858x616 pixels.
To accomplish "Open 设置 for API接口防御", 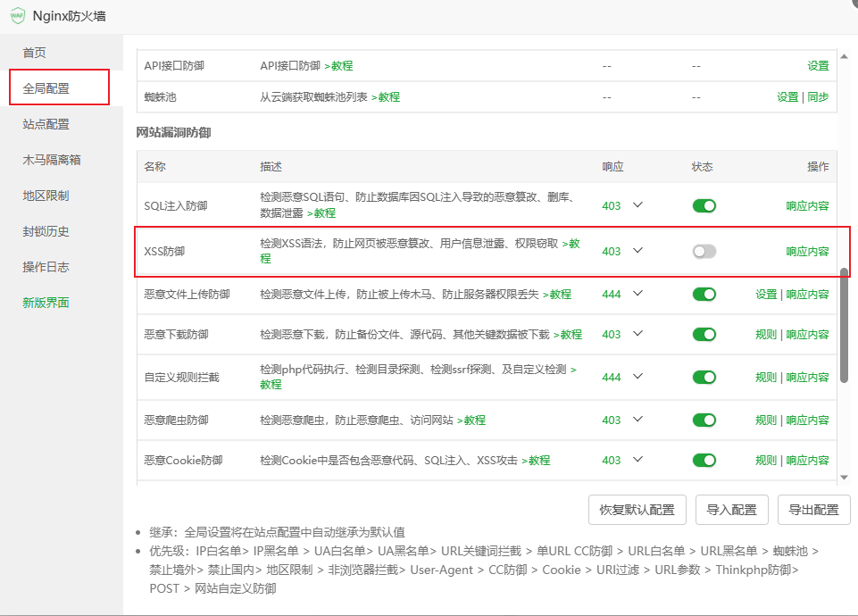I will point(820,65).
